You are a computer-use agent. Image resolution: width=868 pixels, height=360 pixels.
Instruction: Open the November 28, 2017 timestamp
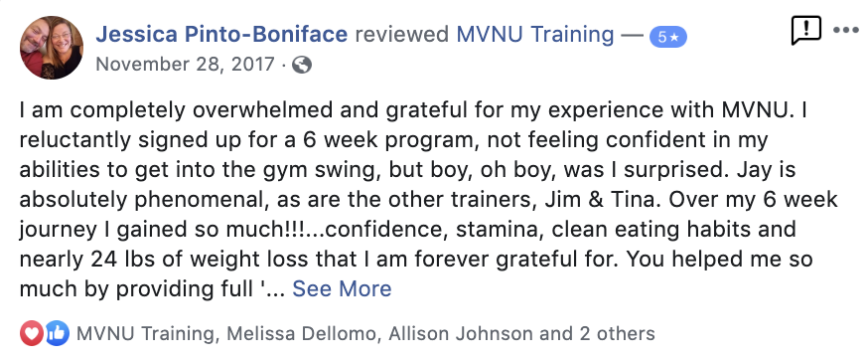tap(185, 65)
